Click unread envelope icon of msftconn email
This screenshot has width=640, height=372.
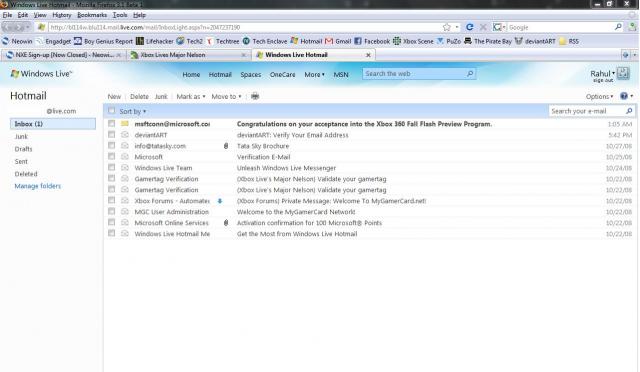125,123
